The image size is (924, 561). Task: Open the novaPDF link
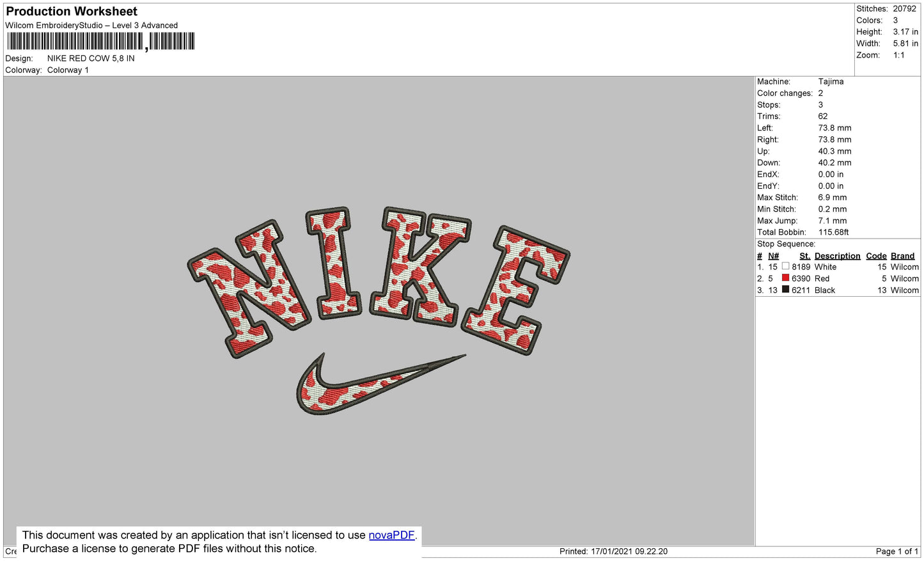click(x=391, y=535)
